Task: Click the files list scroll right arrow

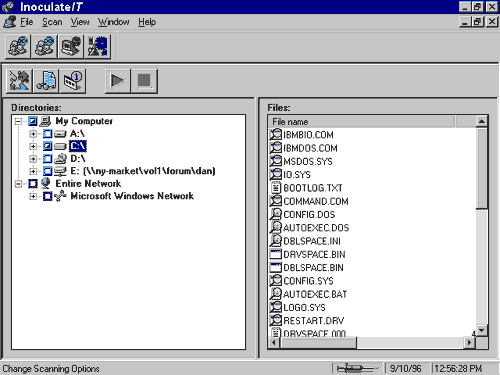Action: [x=470, y=342]
